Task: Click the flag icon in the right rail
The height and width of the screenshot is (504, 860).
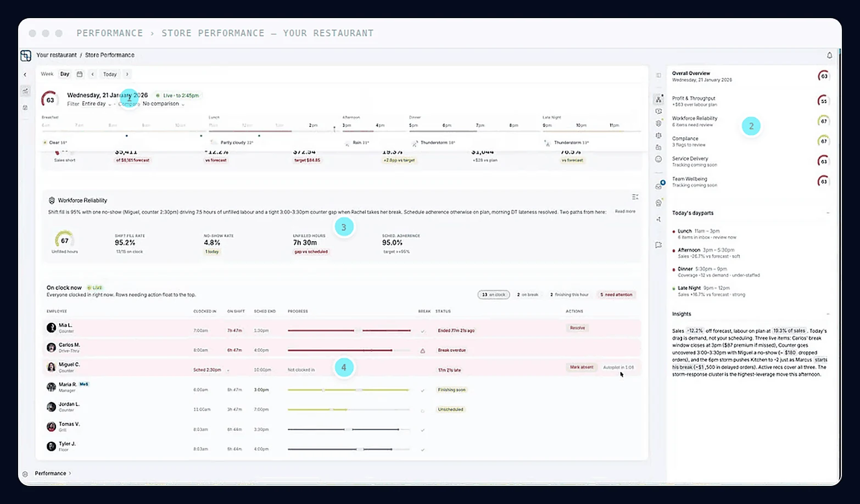Action: [x=658, y=245]
